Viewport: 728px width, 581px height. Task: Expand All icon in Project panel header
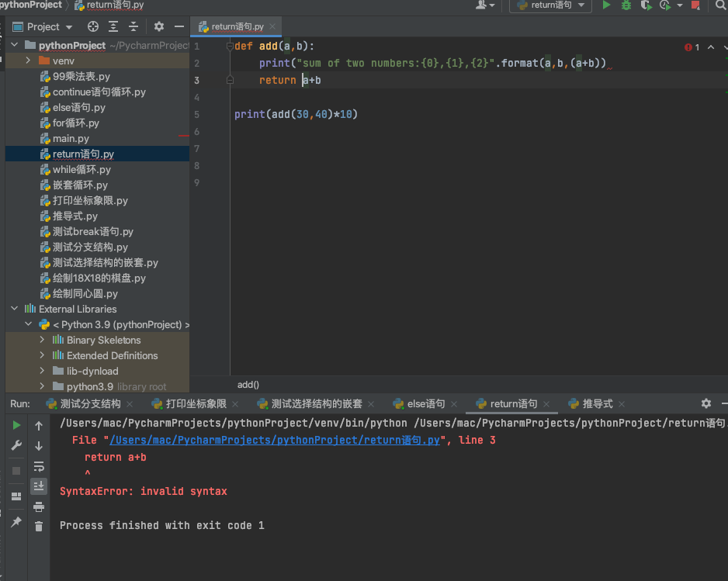[x=113, y=26]
